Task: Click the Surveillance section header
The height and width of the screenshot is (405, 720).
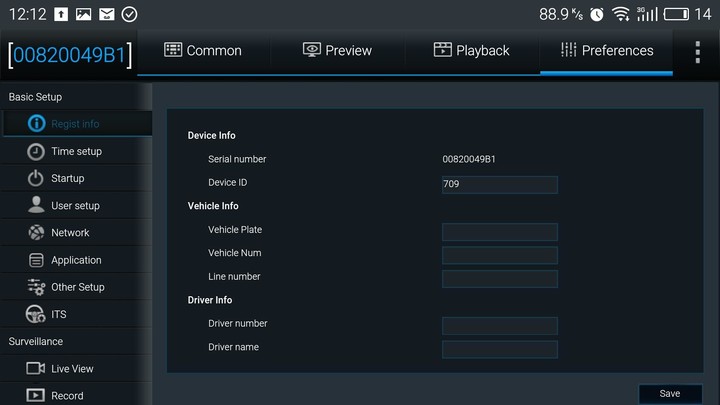Action: [x=36, y=341]
